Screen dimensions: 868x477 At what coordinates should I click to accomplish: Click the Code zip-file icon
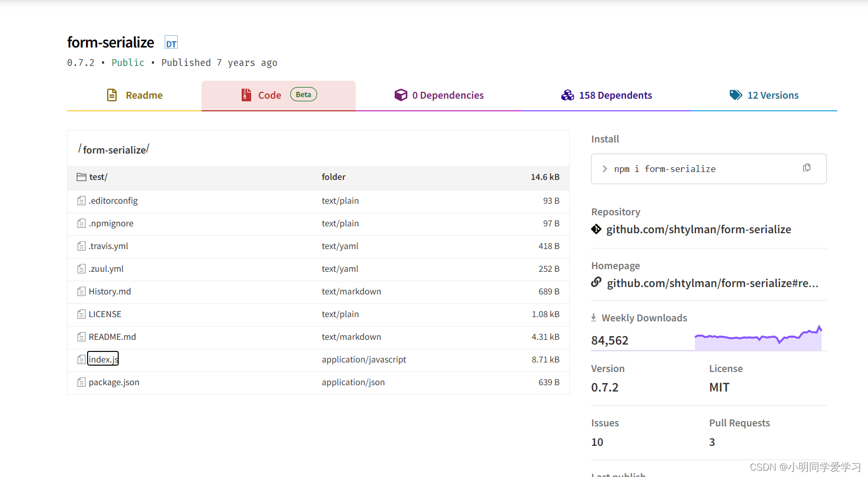click(246, 95)
